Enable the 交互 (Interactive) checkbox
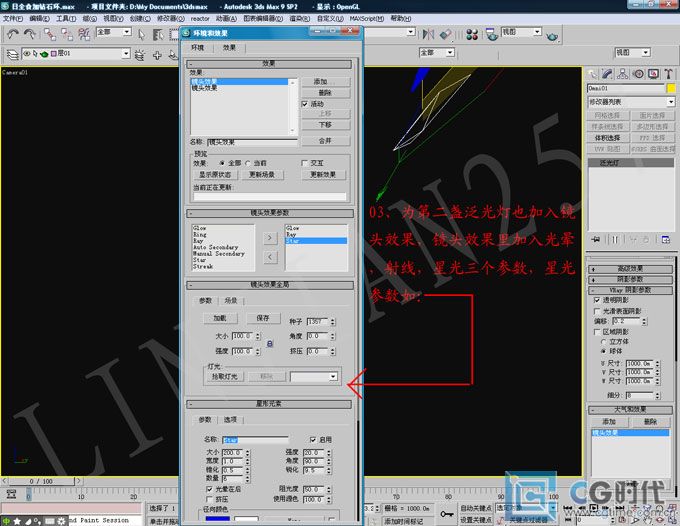The image size is (680, 526). coord(304,163)
